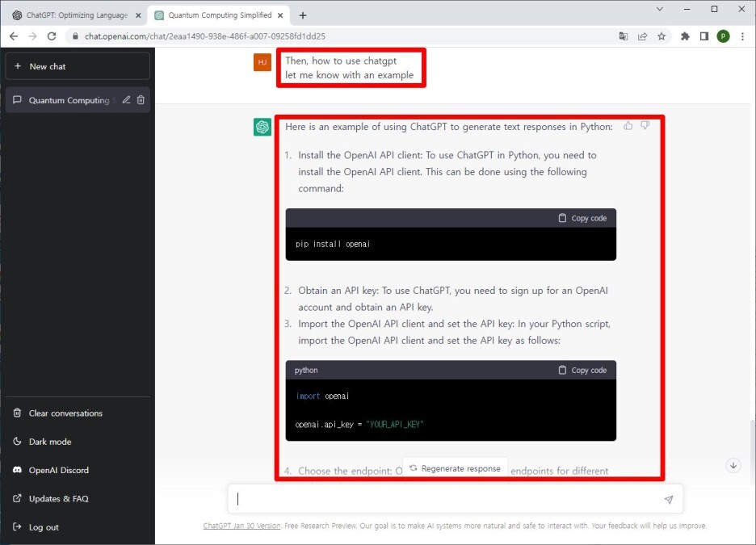Screen dimensions: 756x545
Task: Translate this page using the translate icon
Action: click(624, 36)
